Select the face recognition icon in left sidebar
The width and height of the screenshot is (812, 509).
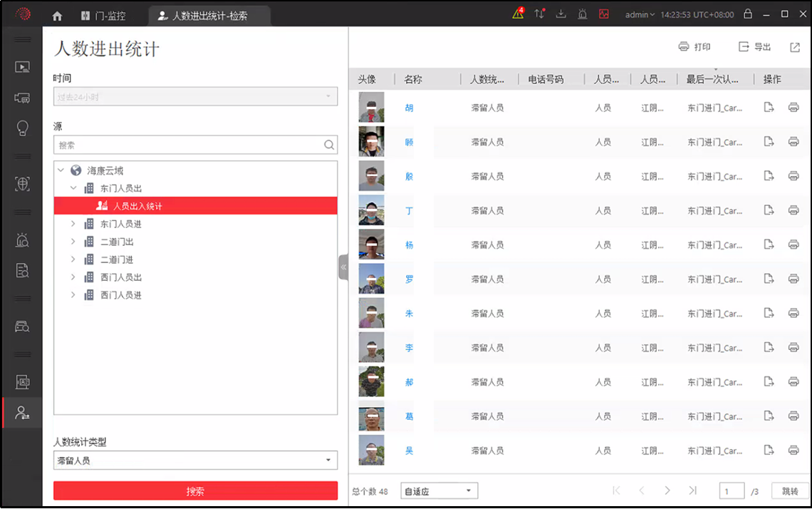point(21,185)
